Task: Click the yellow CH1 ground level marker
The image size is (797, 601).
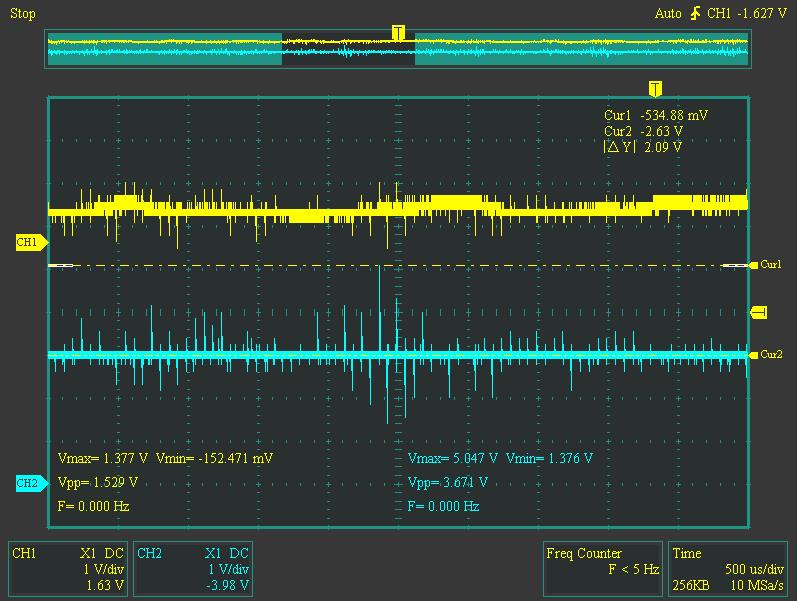Action: 32,242
